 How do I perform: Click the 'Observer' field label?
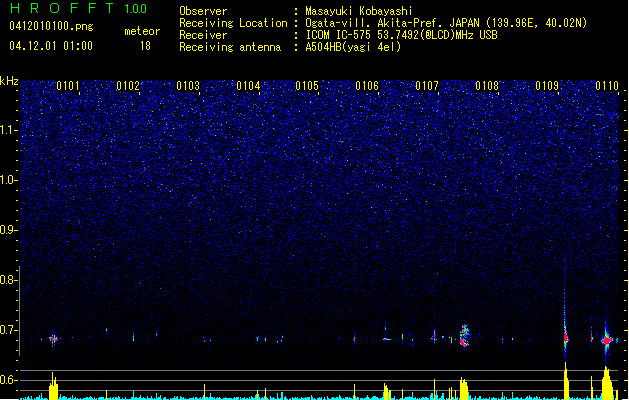point(203,11)
